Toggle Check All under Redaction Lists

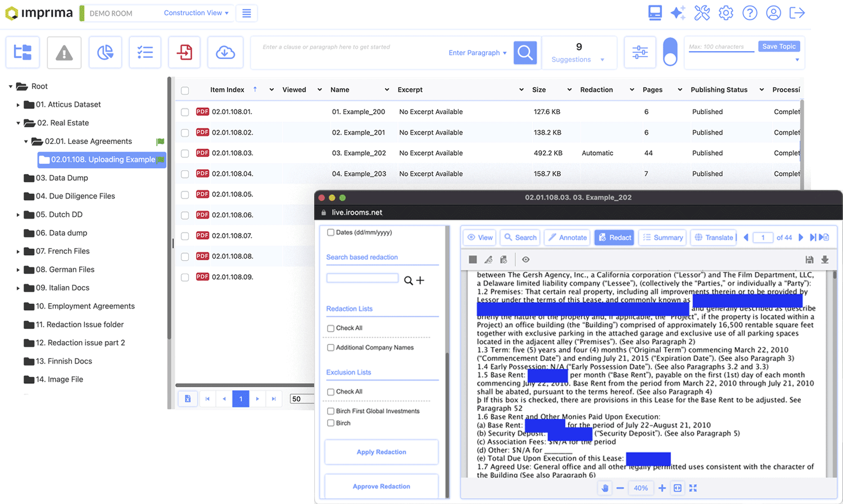(x=330, y=328)
